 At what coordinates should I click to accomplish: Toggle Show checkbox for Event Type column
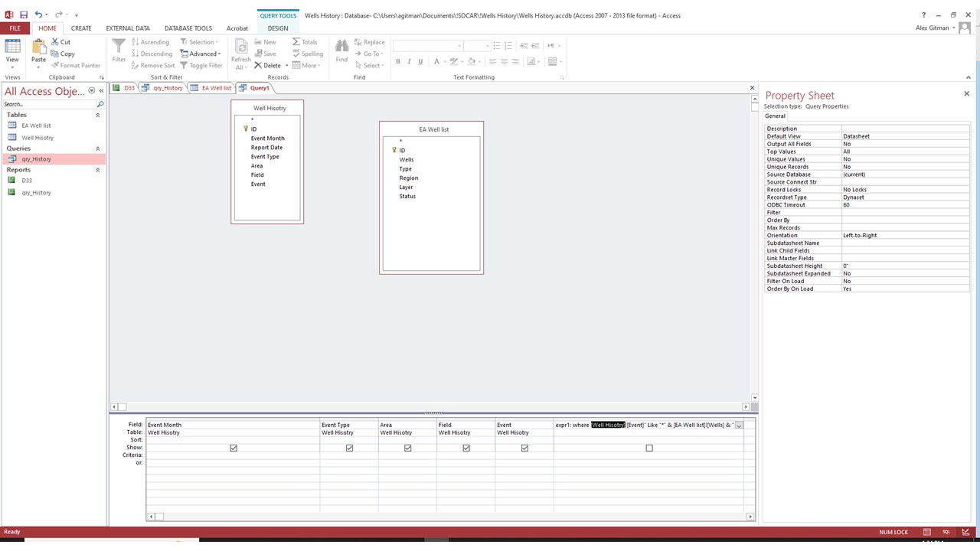349,448
